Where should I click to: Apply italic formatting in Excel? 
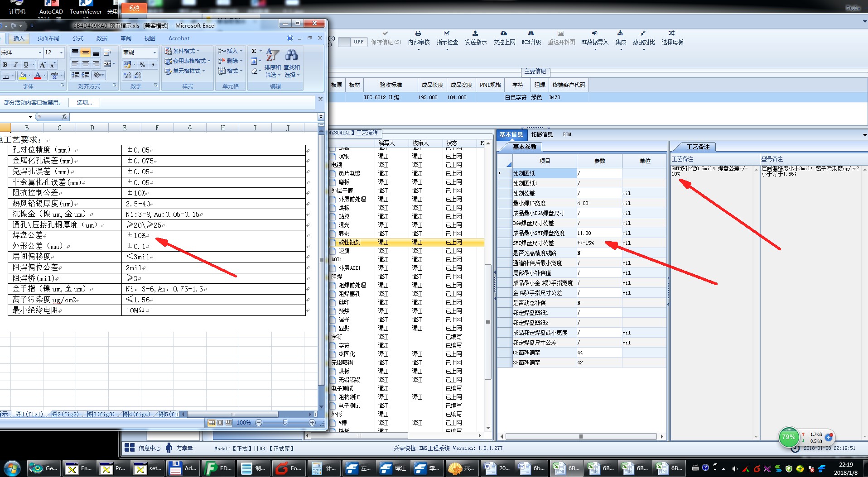tap(15, 65)
